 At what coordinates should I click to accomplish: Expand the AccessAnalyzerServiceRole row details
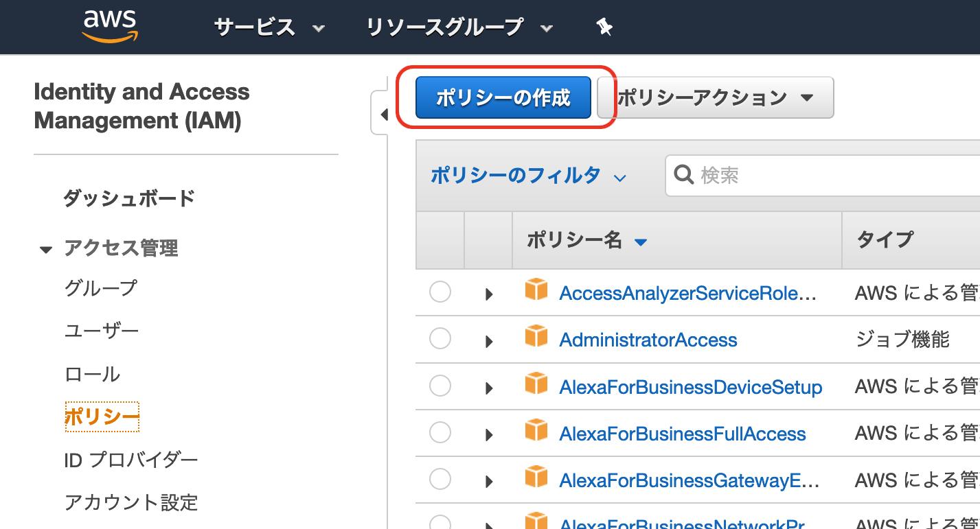pos(489,294)
